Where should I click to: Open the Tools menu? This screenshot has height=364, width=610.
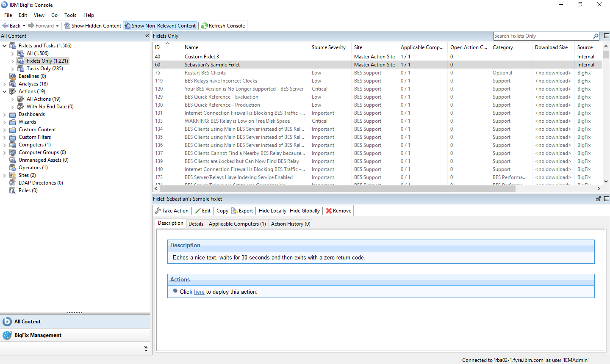(x=70, y=15)
